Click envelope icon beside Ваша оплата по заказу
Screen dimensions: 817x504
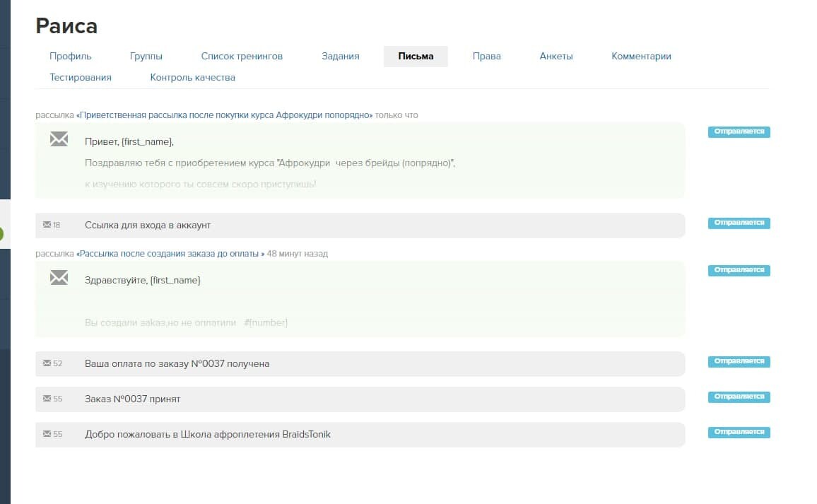pyautogui.click(x=47, y=363)
